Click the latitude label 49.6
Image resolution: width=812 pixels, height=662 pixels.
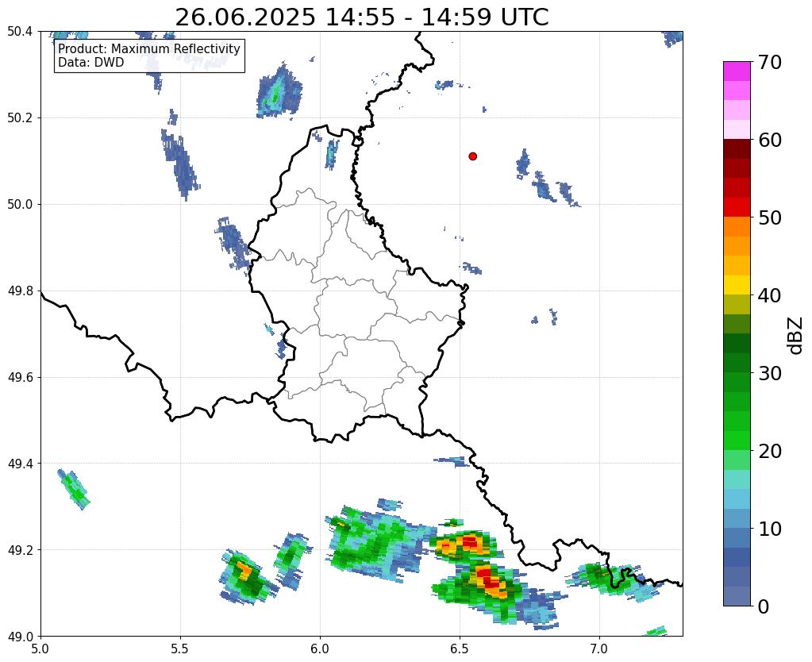click(20, 378)
